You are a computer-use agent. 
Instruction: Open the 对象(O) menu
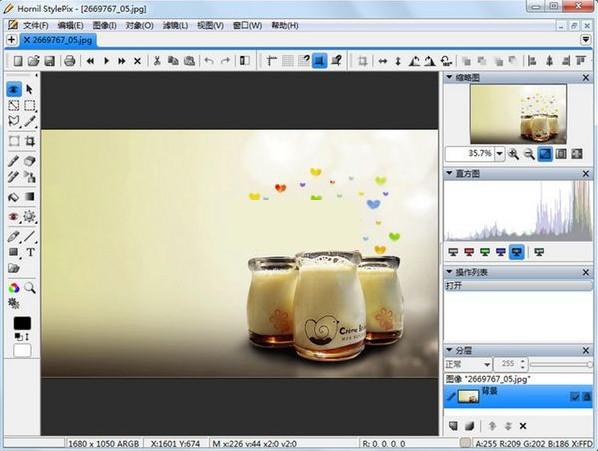[x=140, y=26]
